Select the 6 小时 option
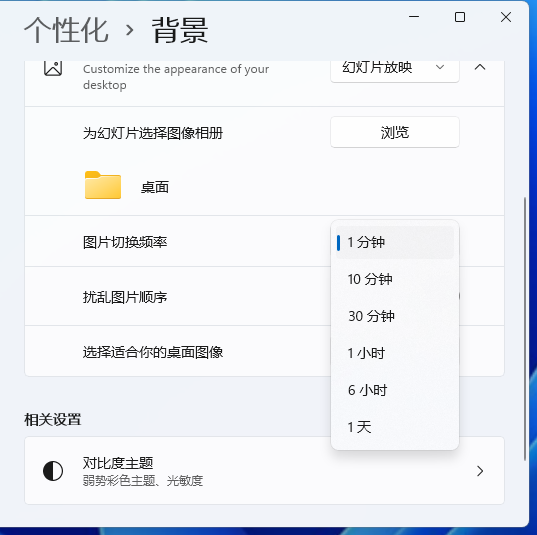 [395, 390]
